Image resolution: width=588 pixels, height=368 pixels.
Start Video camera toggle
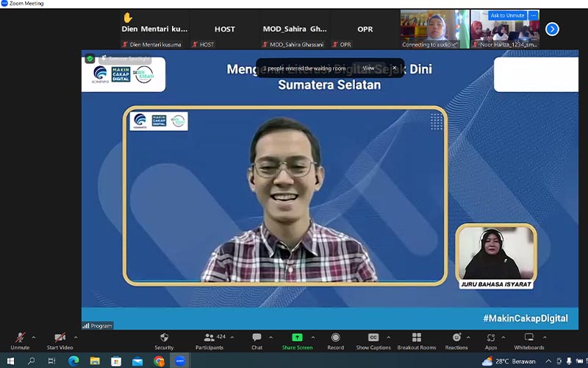pyautogui.click(x=60, y=341)
